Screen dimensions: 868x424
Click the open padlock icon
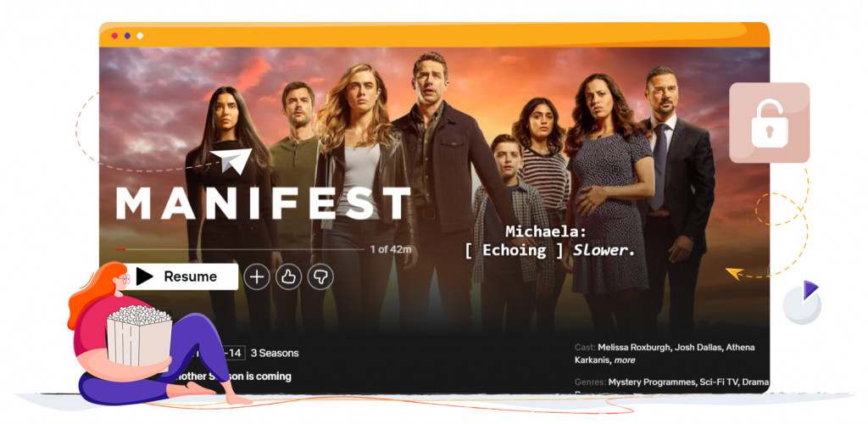pyautogui.click(x=770, y=123)
